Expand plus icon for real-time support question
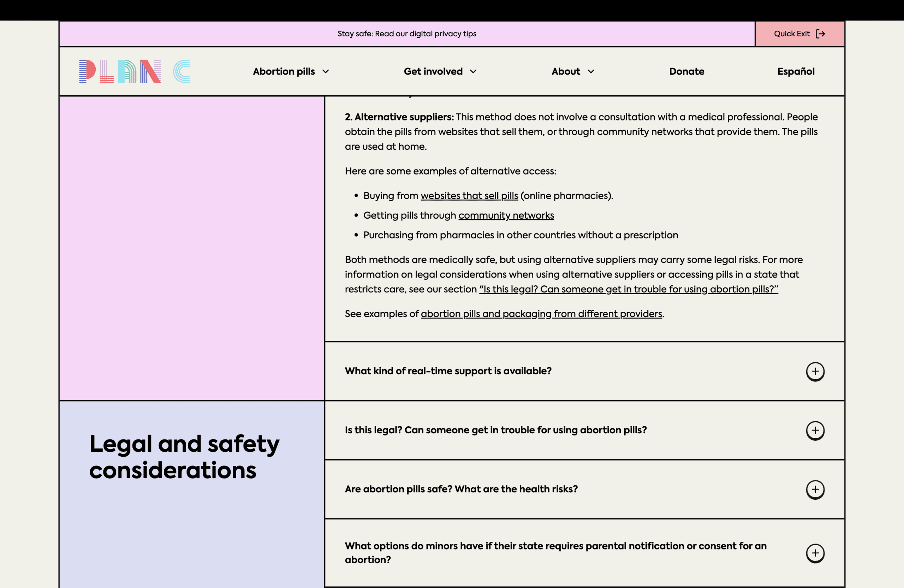Viewport: 904px width, 588px height. pyautogui.click(x=815, y=372)
